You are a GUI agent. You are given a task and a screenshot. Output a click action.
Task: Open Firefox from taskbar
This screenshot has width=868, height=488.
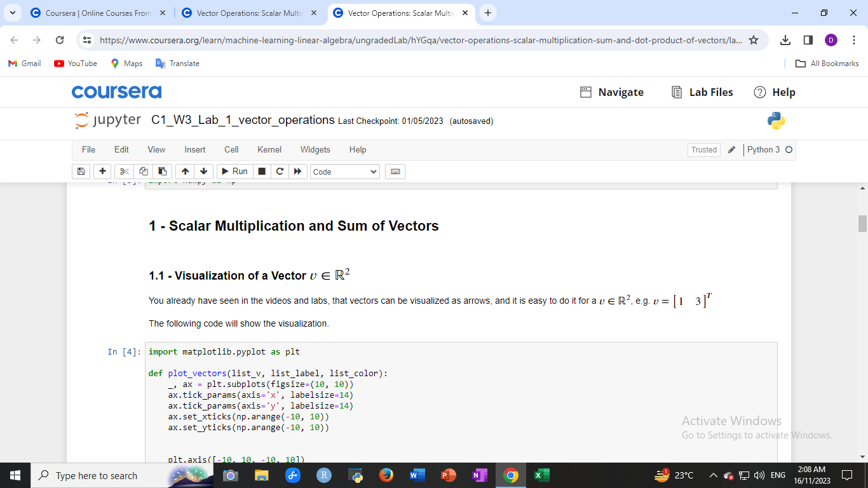[386, 475]
